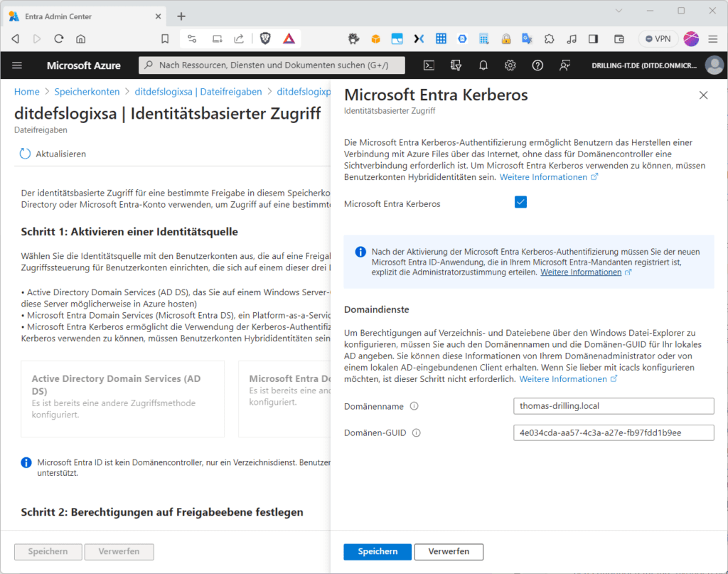Reload the page with the browser refresh icon
728x574 pixels.
click(59, 39)
